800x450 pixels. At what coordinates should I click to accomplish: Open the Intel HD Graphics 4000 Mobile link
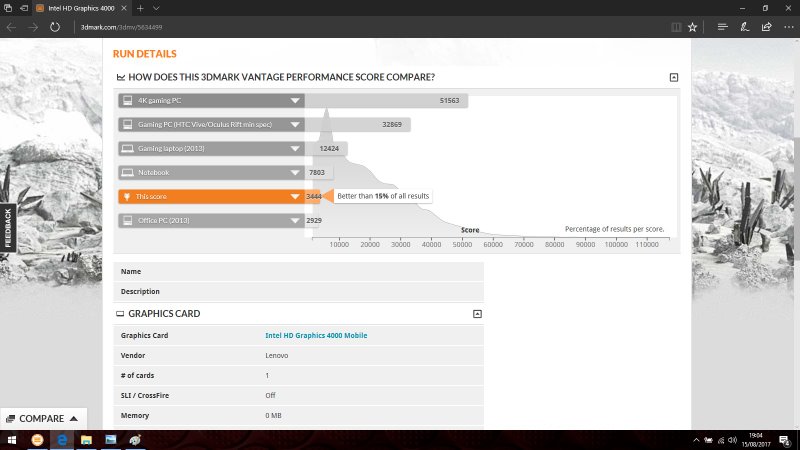pyautogui.click(x=316, y=335)
